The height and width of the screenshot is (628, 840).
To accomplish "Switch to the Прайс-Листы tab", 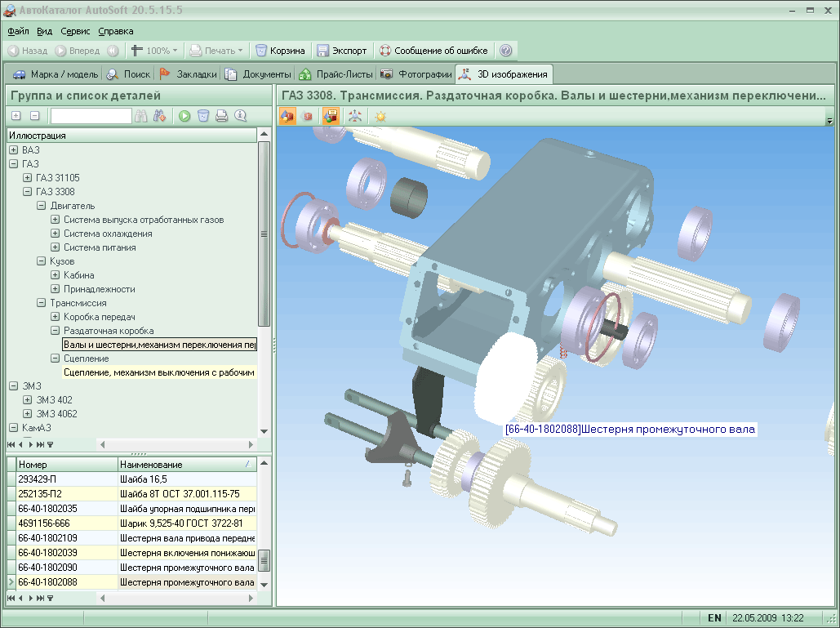I will (x=335, y=74).
